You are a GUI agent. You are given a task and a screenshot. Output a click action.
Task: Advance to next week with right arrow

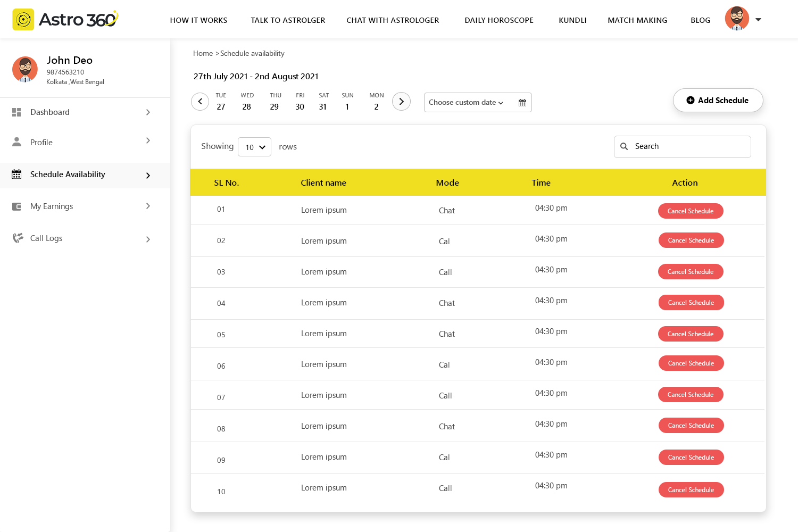tap(401, 101)
